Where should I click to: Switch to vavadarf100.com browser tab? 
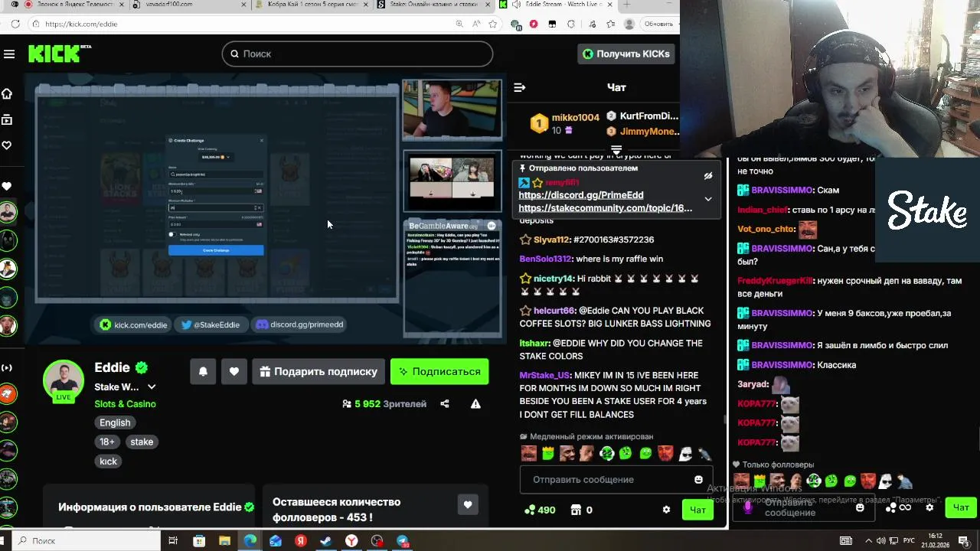coord(188,5)
